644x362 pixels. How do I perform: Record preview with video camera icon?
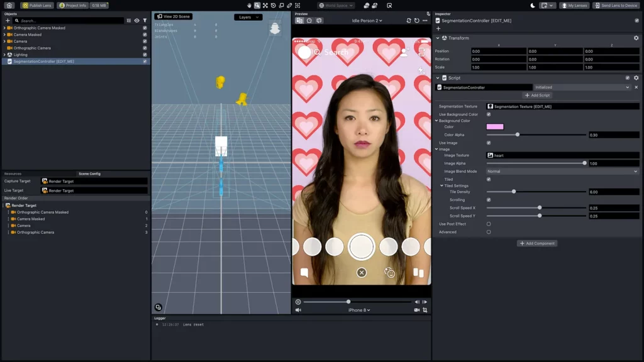tap(417, 310)
